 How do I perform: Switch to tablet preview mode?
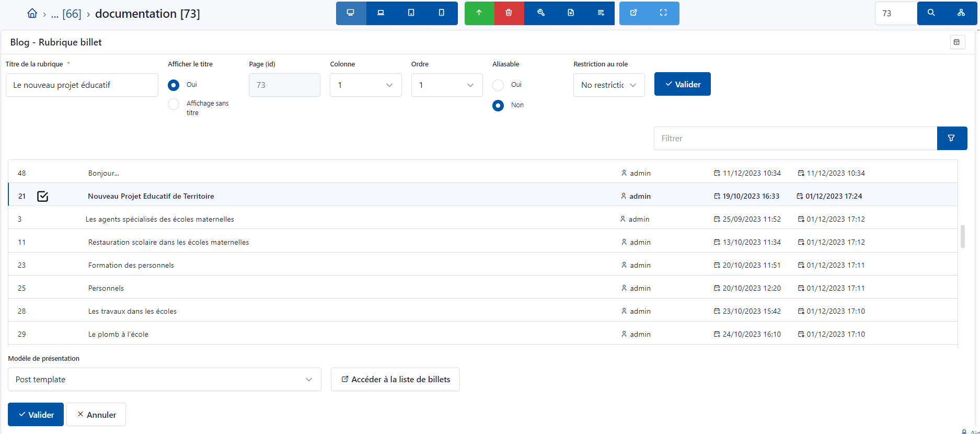(x=411, y=13)
